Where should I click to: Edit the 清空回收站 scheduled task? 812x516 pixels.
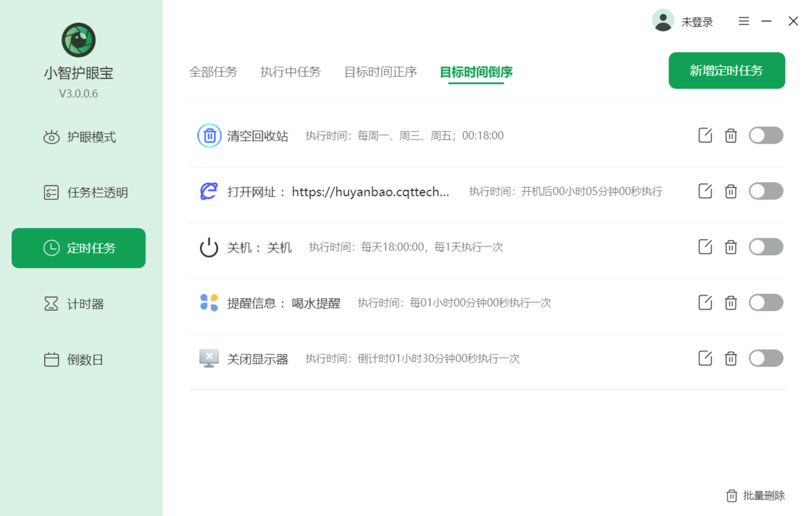704,135
